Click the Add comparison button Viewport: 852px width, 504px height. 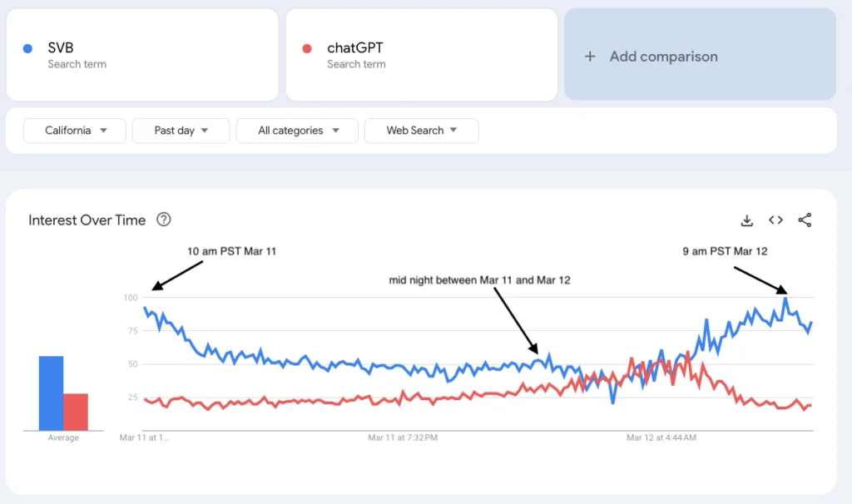(x=699, y=56)
